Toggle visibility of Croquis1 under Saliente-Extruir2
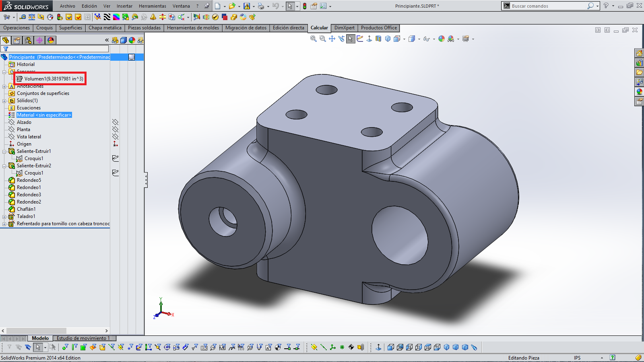Viewport: 644px width, 362px height. (116, 173)
